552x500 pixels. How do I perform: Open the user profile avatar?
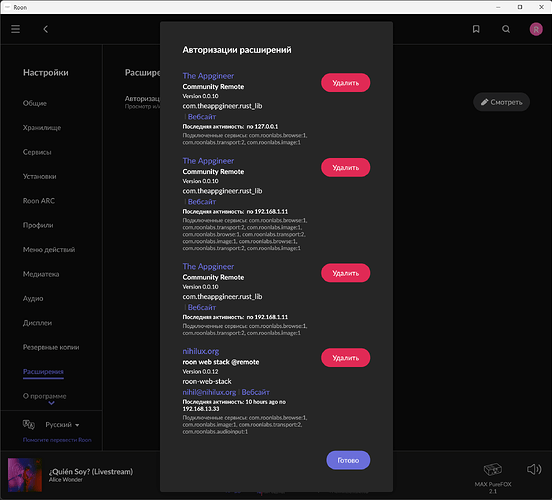click(x=536, y=29)
